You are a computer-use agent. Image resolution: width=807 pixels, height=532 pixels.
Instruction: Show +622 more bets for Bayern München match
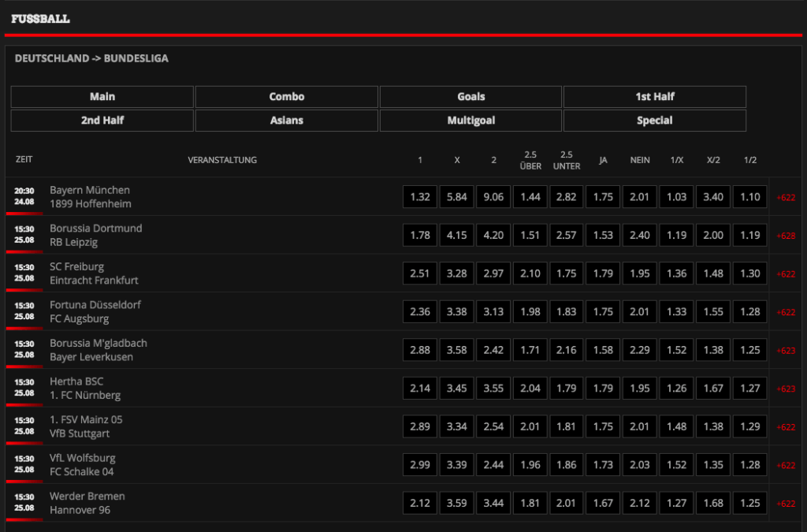click(786, 198)
